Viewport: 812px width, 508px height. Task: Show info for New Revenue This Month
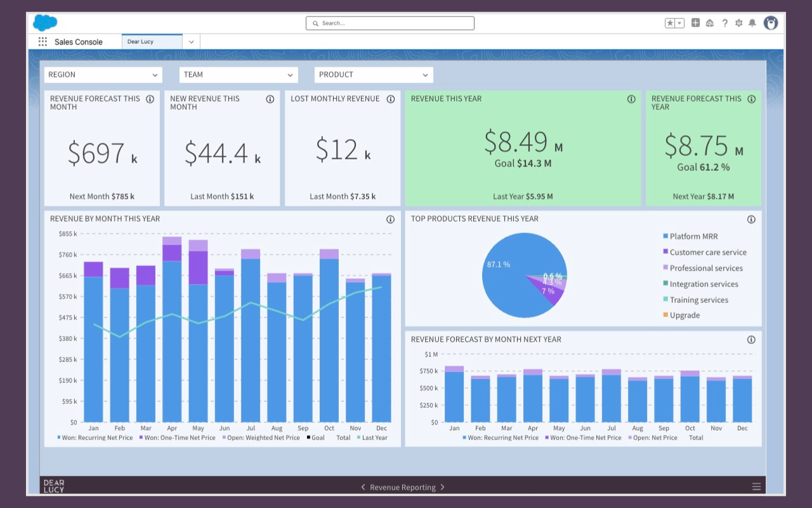tap(270, 99)
